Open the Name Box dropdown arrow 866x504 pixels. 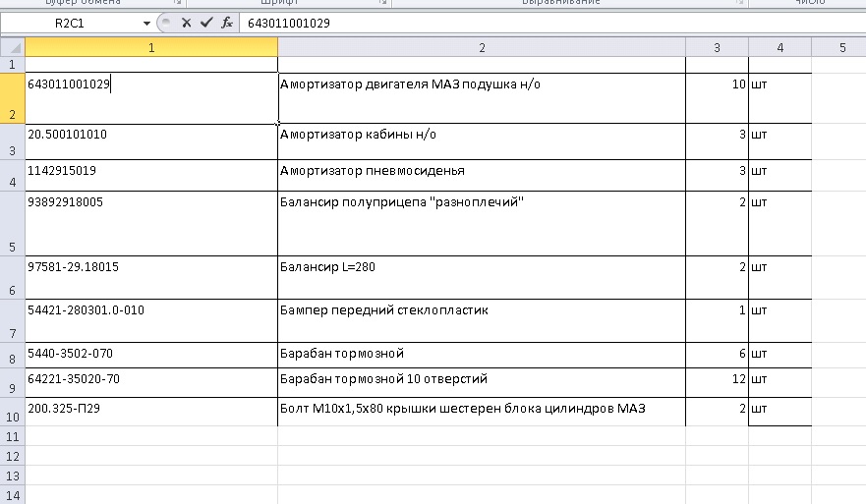pos(146,24)
